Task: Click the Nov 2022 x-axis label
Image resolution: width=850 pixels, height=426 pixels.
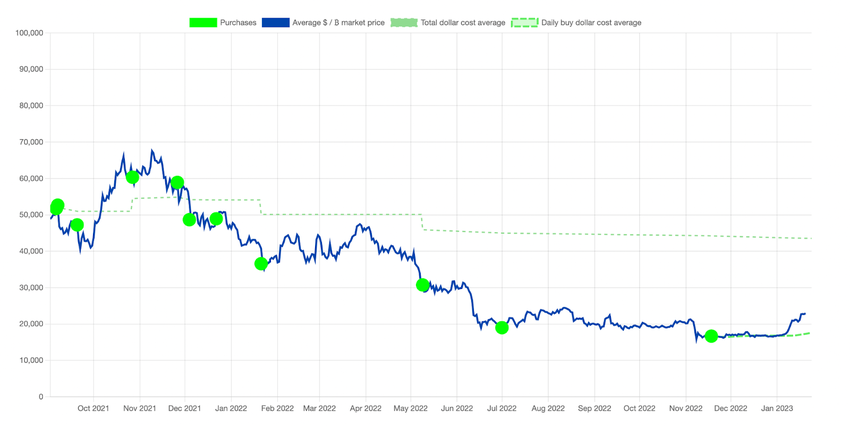Action: (x=686, y=408)
